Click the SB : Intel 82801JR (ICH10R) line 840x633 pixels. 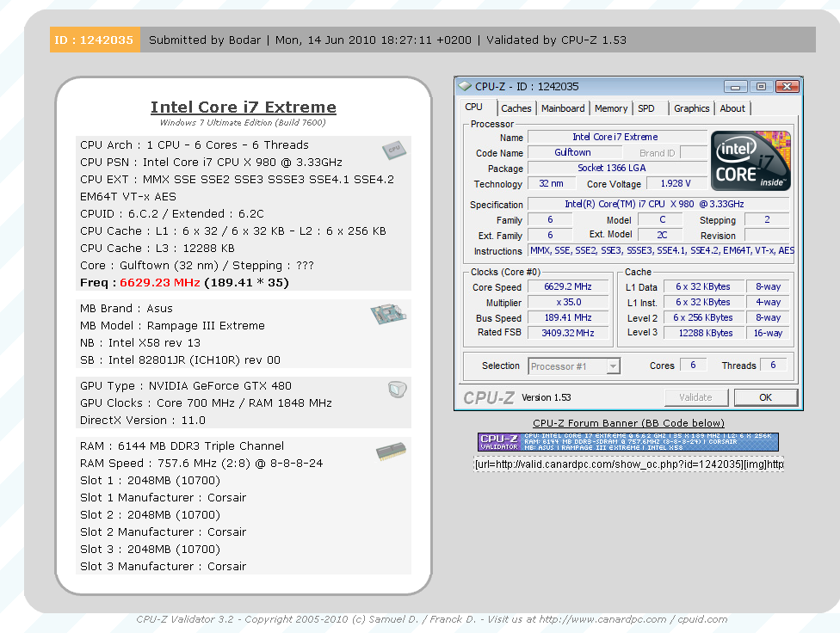pyautogui.click(x=180, y=360)
